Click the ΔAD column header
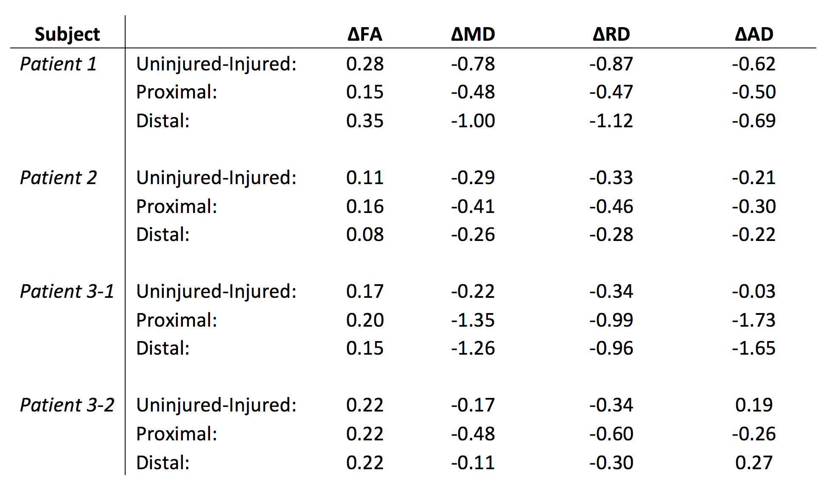Screen dimensions: 835x504 [x=754, y=34]
